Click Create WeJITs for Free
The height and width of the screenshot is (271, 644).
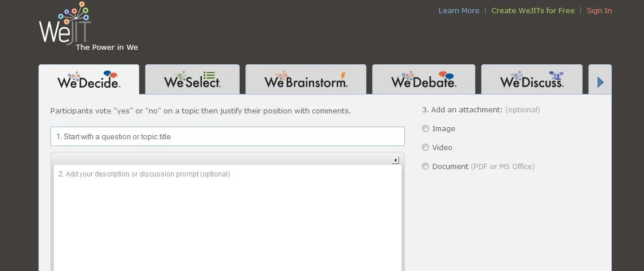[x=533, y=11]
